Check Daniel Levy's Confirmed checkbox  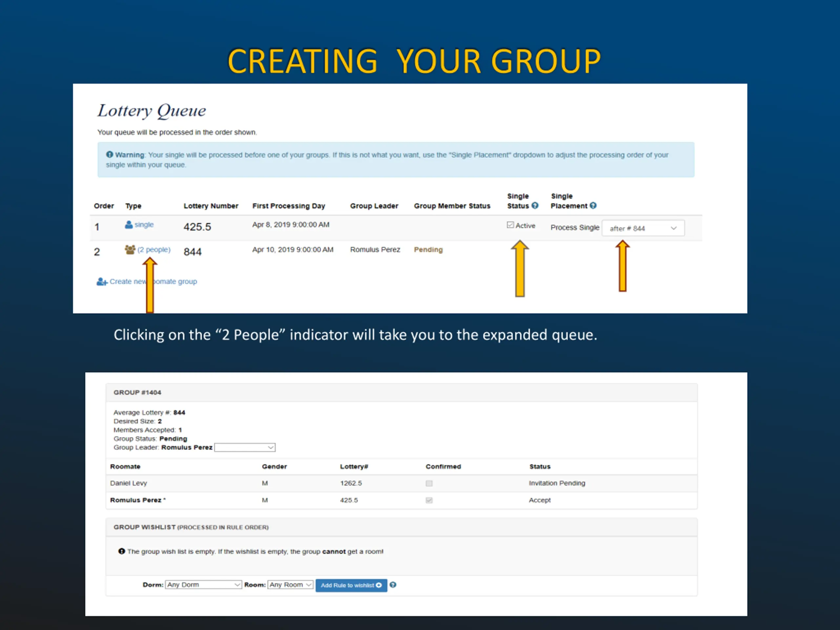[429, 483]
